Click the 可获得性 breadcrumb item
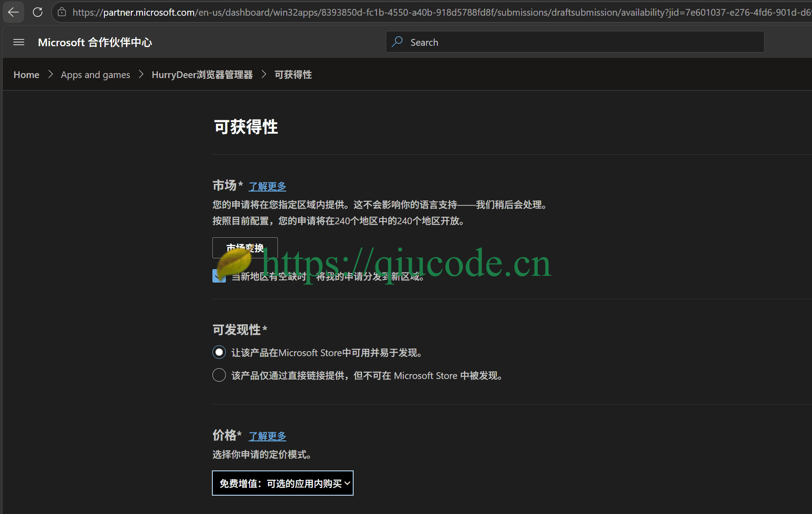This screenshot has width=812, height=514. point(293,75)
